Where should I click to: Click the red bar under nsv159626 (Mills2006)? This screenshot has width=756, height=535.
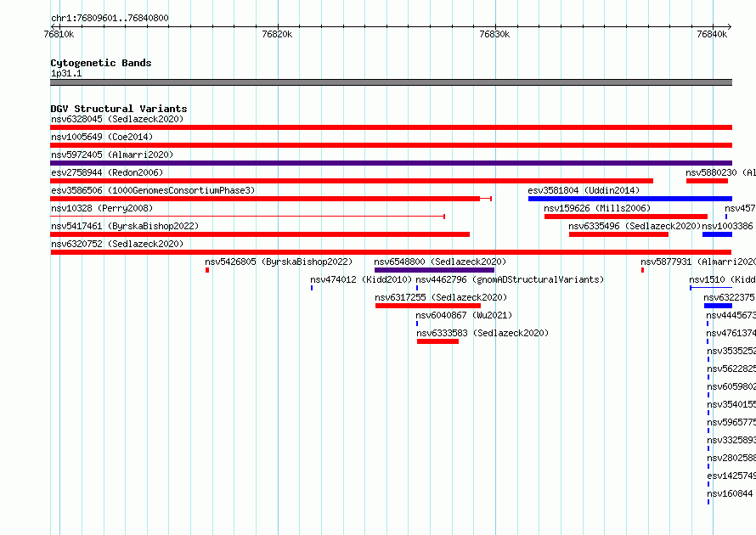[626, 217]
